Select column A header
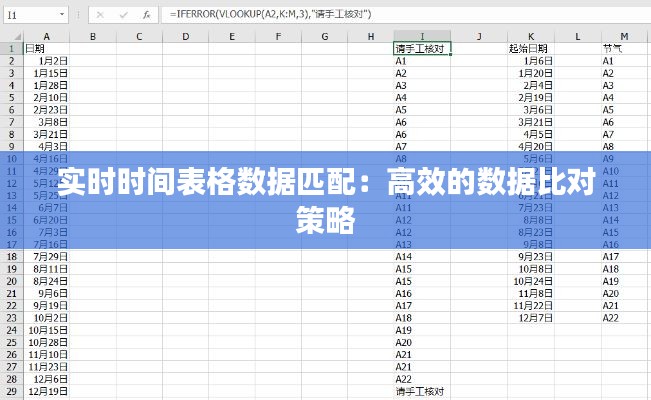Screen dimensions: 651x400 point(47,37)
